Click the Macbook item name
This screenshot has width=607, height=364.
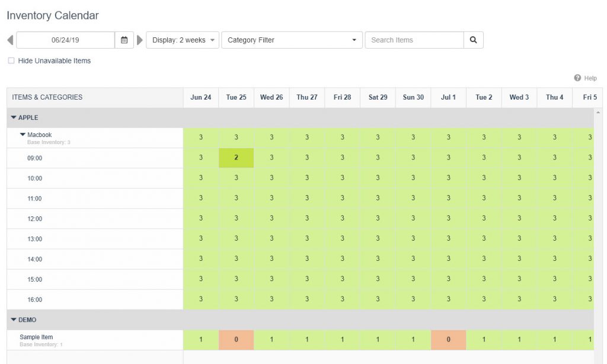40,135
